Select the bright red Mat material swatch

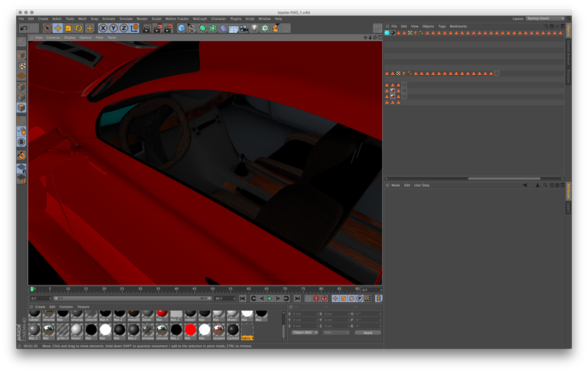[x=190, y=330]
